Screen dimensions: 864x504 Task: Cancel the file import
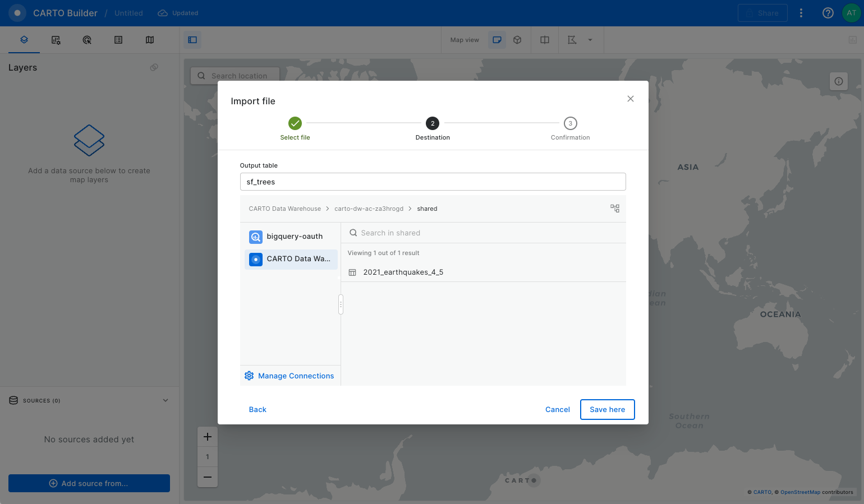[557, 410]
